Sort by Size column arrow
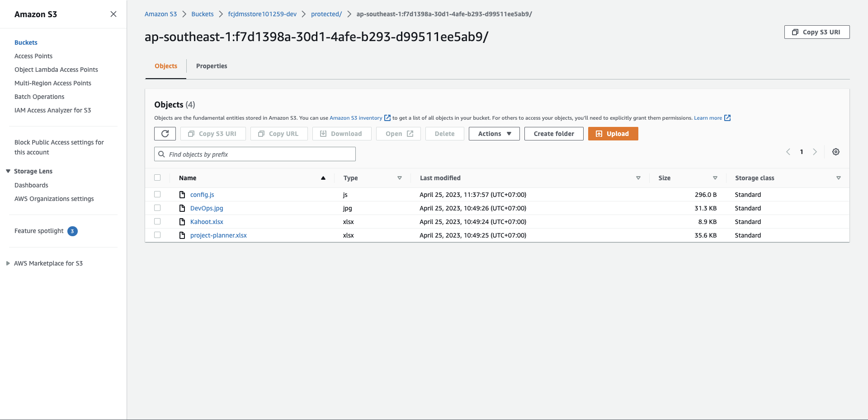Screen dimensions: 868x420 tap(715, 178)
